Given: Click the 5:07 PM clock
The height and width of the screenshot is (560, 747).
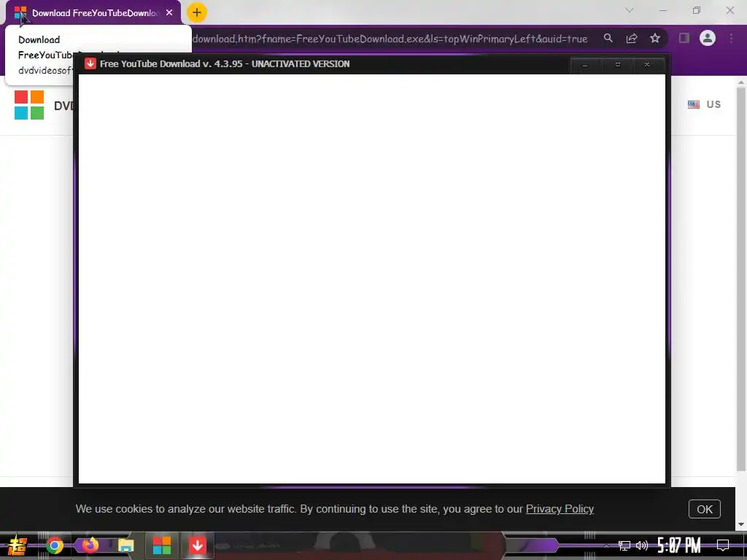Looking at the screenshot, I should pyautogui.click(x=679, y=545).
